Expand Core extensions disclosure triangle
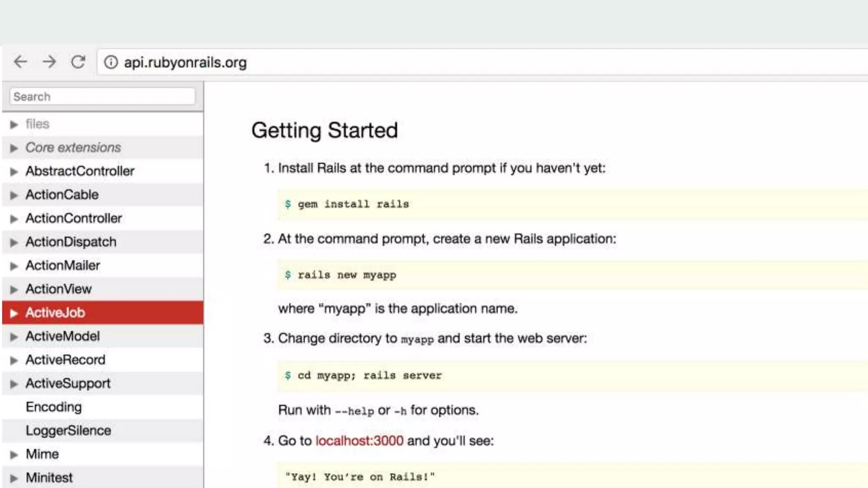The image size is (868, 488). pos(14,148)
